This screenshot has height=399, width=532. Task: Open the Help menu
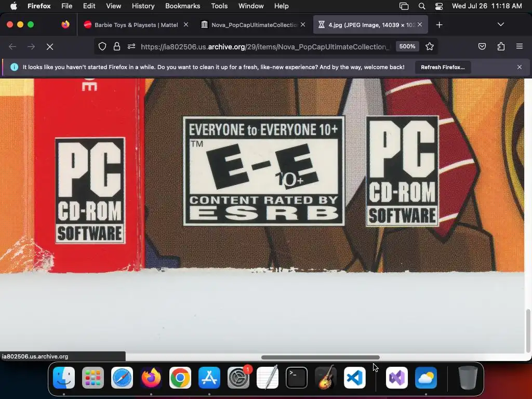click(281, 6)
